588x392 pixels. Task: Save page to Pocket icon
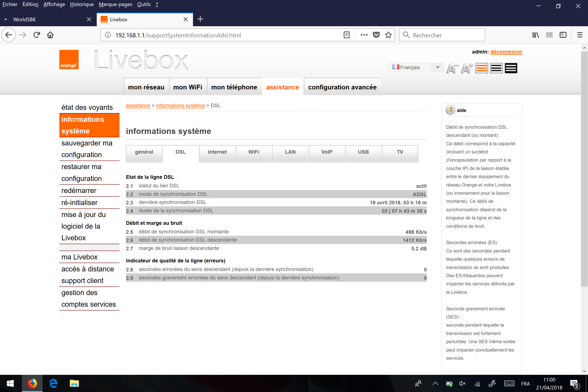coord(376,35)
